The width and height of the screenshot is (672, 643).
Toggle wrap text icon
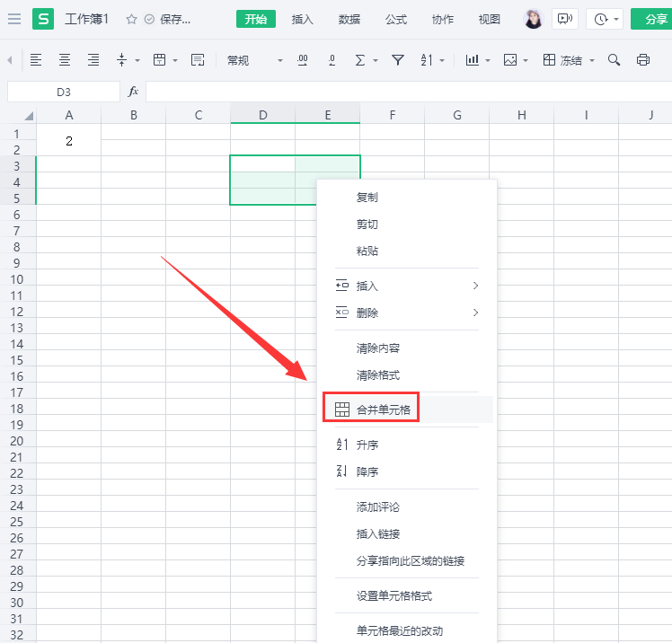coord(198,60)
